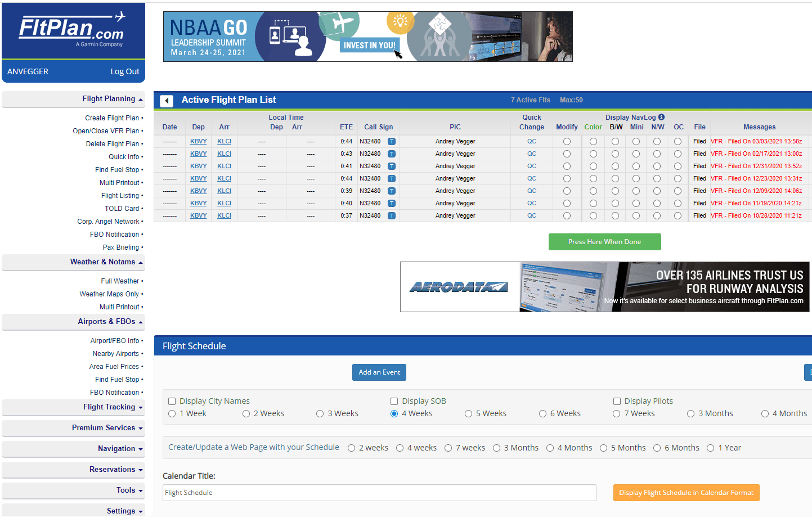The image size is (812, 518).
Task: Open KLCI arrival link for flight filed 10/28/2020
Action: (x=225, y=216)
